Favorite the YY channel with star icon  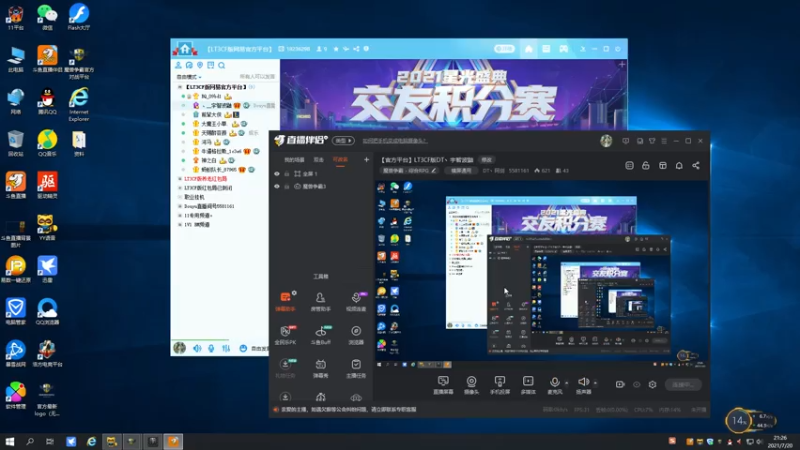tap(336, 49)
